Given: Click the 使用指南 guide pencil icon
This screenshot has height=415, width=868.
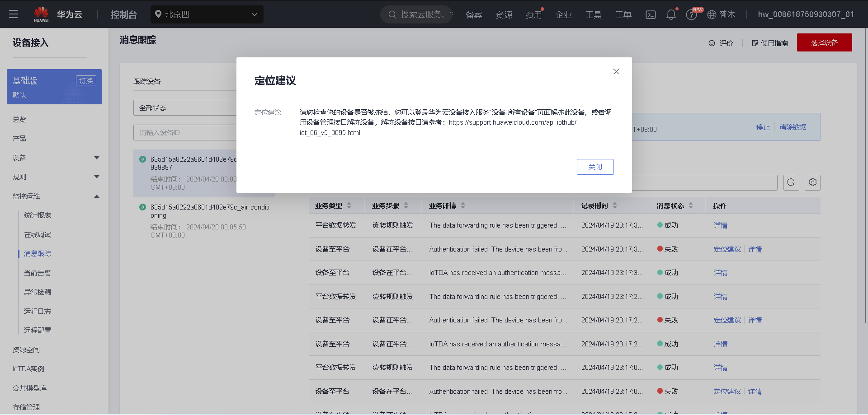Looking at the screenshot, I should (755, 43).
